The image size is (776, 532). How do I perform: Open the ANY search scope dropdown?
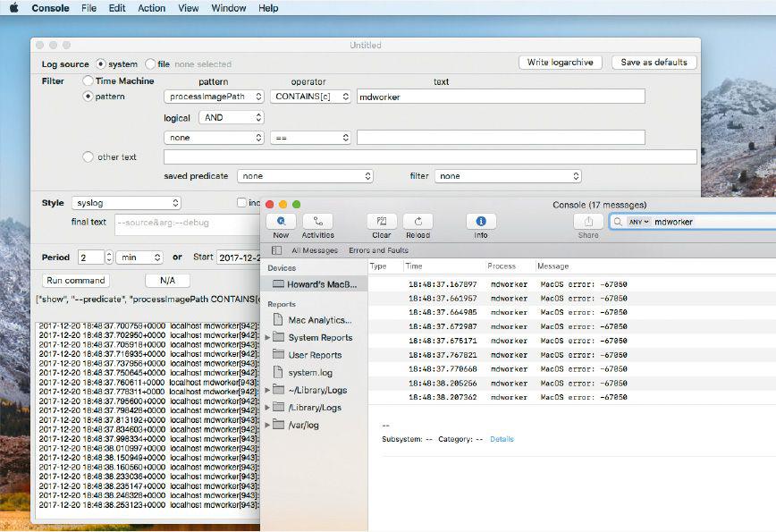click(638, 222)
